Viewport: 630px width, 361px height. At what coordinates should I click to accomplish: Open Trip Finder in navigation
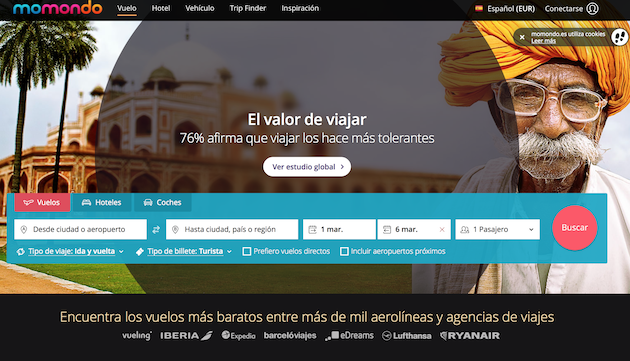pyautogui.click(x=248, y=8)
